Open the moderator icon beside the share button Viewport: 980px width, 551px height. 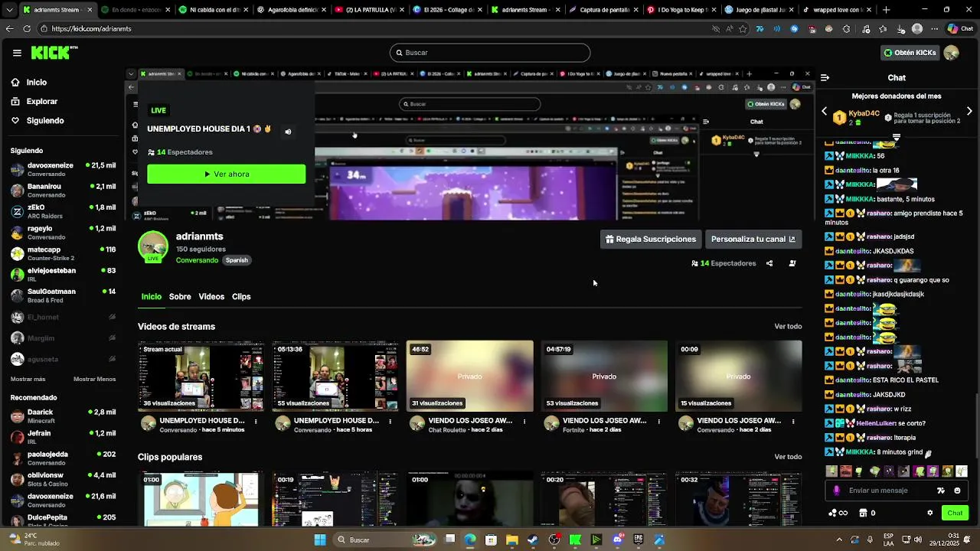792,263
